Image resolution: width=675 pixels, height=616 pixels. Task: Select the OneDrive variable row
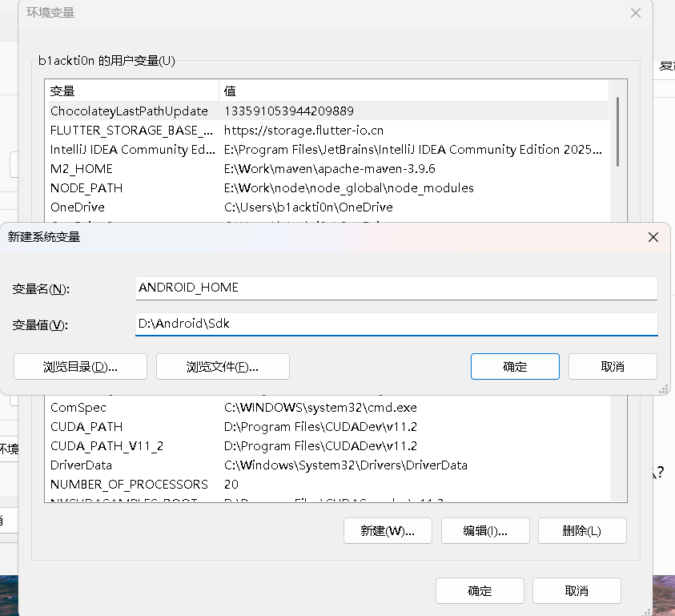329,207
